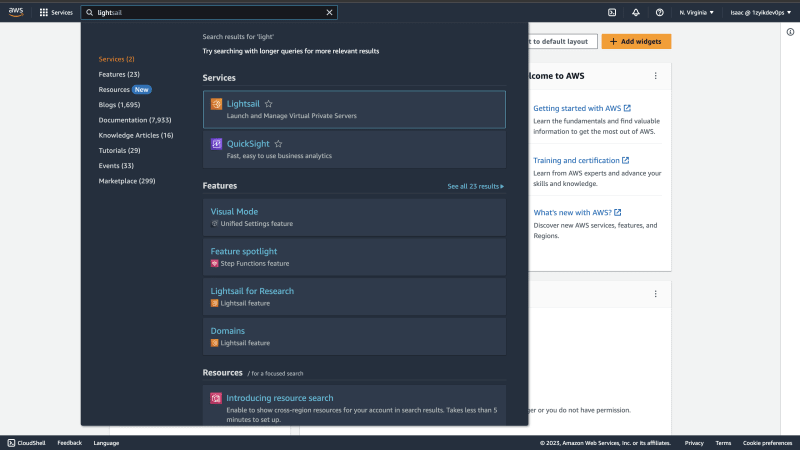
Task: Click the Step Functions feature icon
Action: [x=214, y=263]
